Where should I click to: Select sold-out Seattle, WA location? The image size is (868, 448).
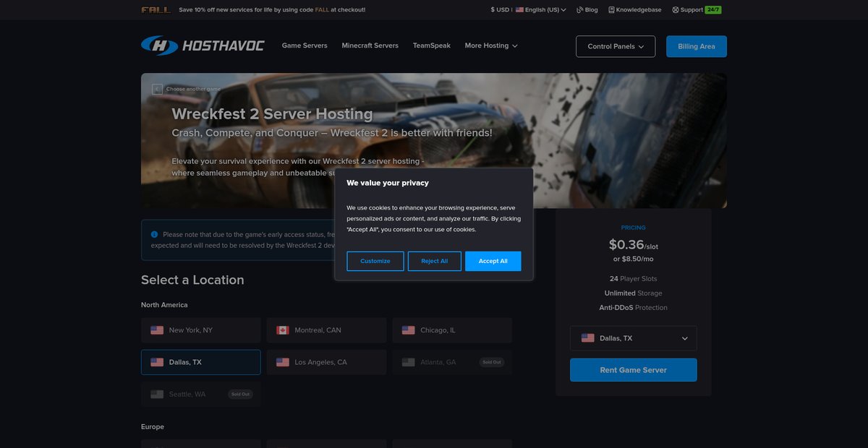click(x=201, y=394)
